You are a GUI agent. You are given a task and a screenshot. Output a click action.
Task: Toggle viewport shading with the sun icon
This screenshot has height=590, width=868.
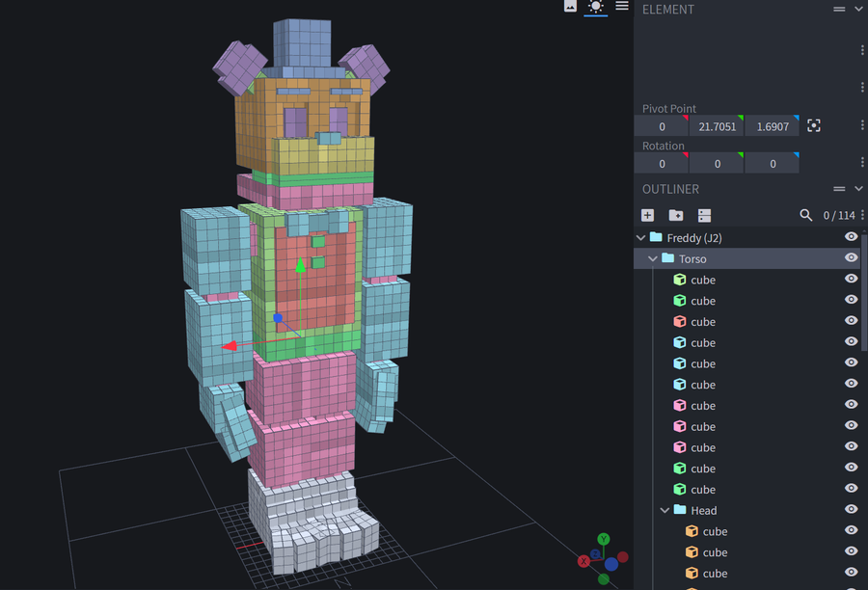(596, 7)
